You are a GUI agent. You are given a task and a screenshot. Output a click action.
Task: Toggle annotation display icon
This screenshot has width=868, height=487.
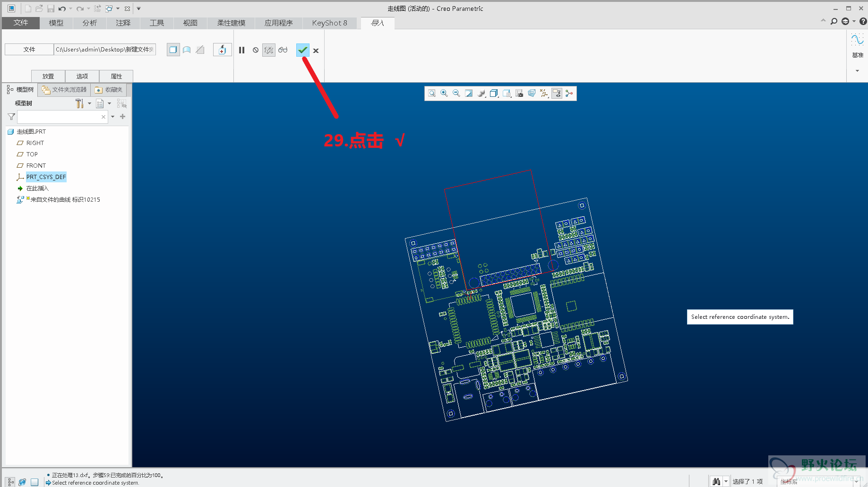[x=557, y=94]
